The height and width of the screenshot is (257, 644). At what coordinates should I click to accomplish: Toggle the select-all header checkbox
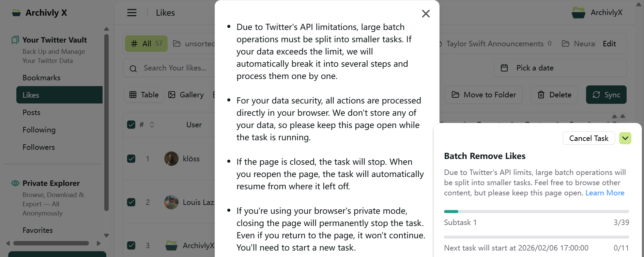tap(131, 125)
